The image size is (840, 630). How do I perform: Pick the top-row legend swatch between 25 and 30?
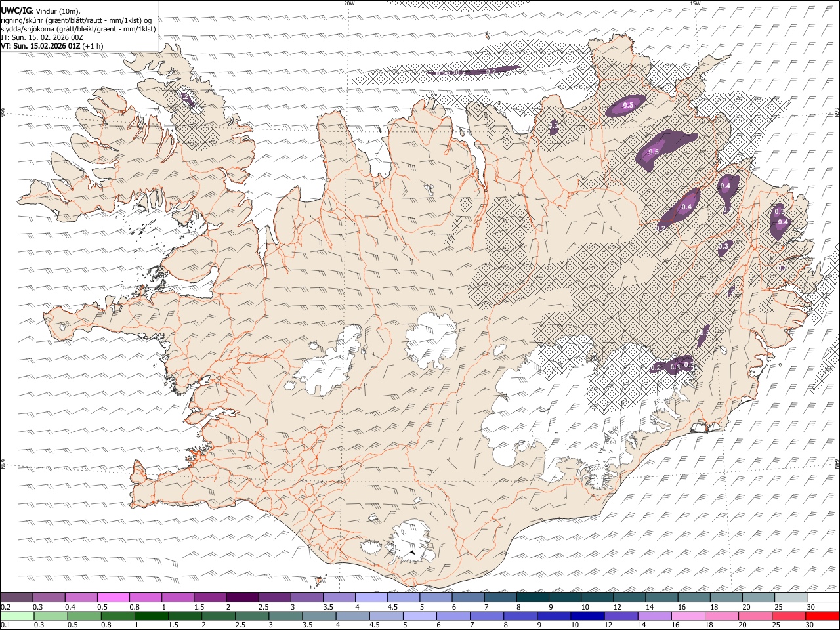click(x=791, y=597)
